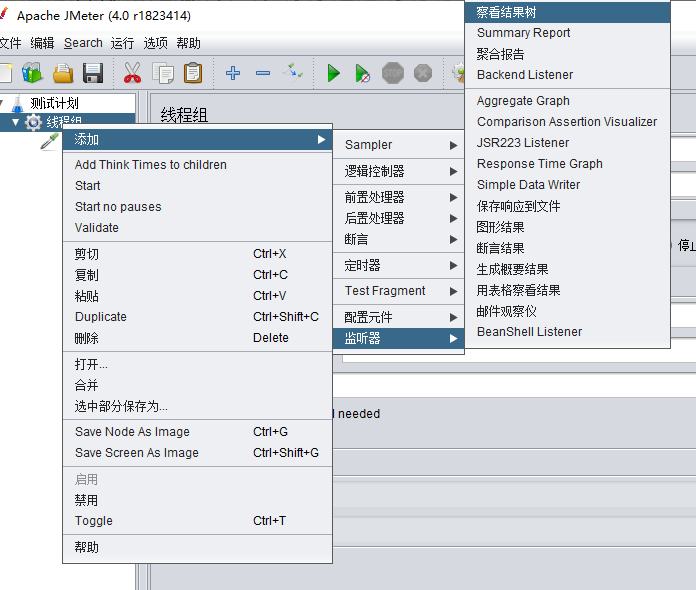Choose Save Node As Image
The image size is (696, 590).
point(198,432)
